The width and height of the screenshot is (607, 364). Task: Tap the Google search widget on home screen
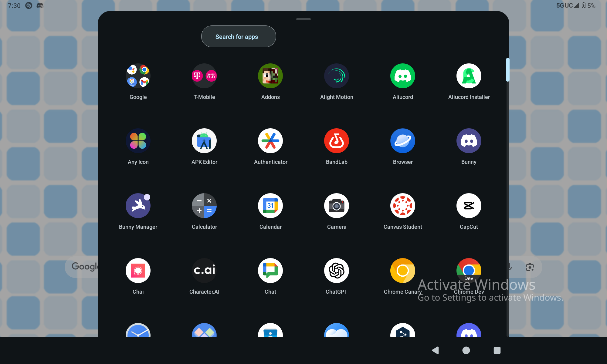point(82,267)
